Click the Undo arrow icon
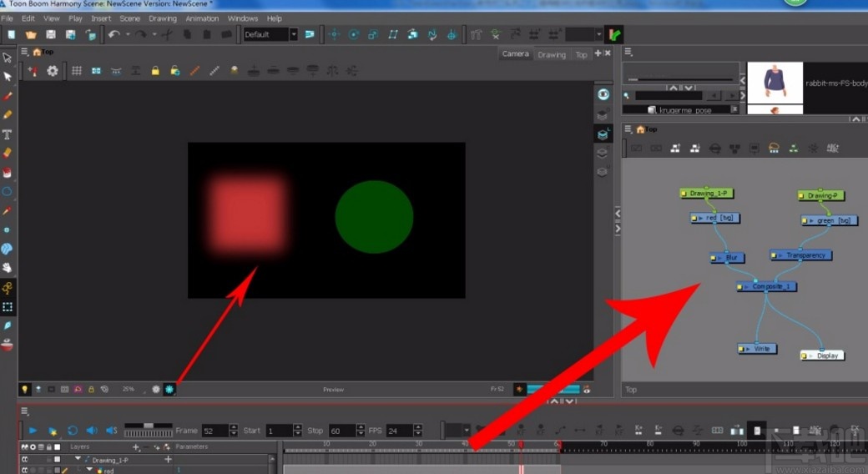Image resolution: width=868 pixels, height=474 pixels. tap(114, 34)
